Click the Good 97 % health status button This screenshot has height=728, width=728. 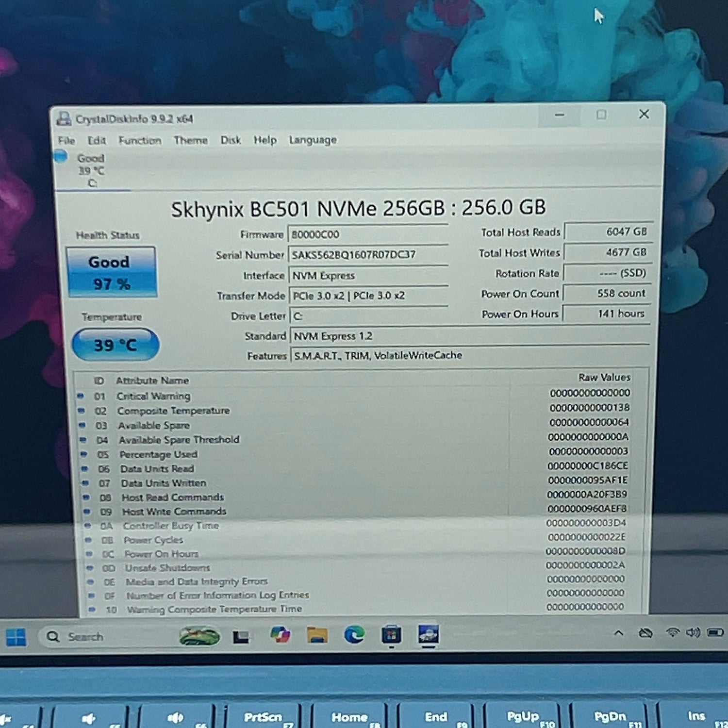pos(112,272)
